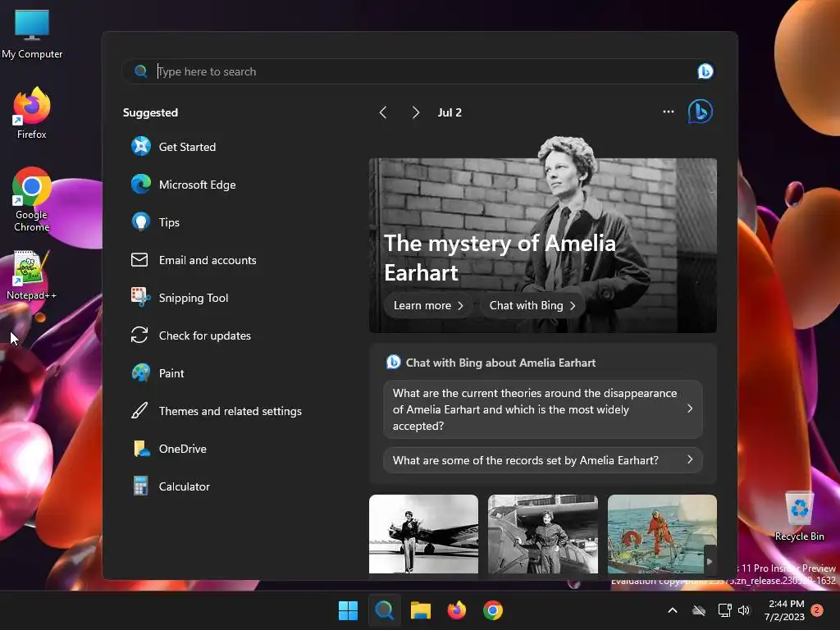Click the OneDrive cloud tray icon

point(699,610)
